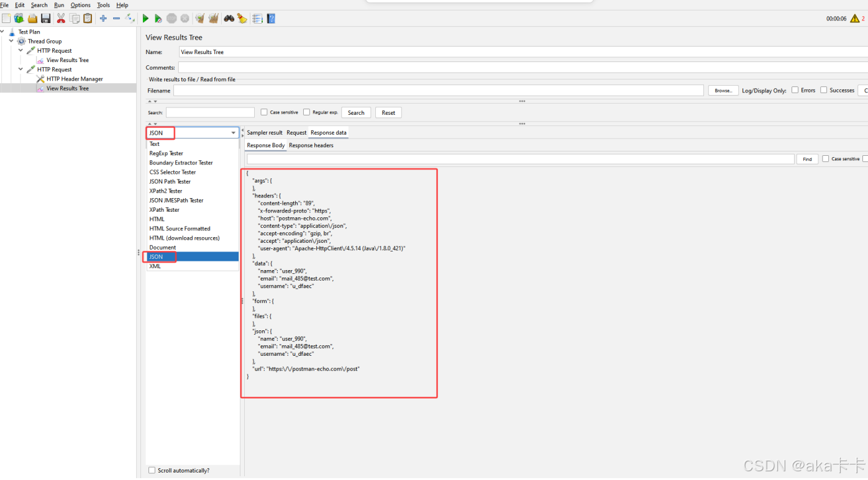This screenshot has width=868, height=480.
Task: Choose Text in the renderer list
Action: click(193, 144)
